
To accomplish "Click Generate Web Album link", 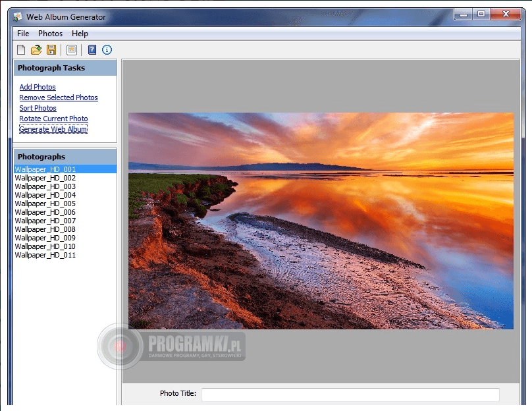I will [x=53, y=129].
